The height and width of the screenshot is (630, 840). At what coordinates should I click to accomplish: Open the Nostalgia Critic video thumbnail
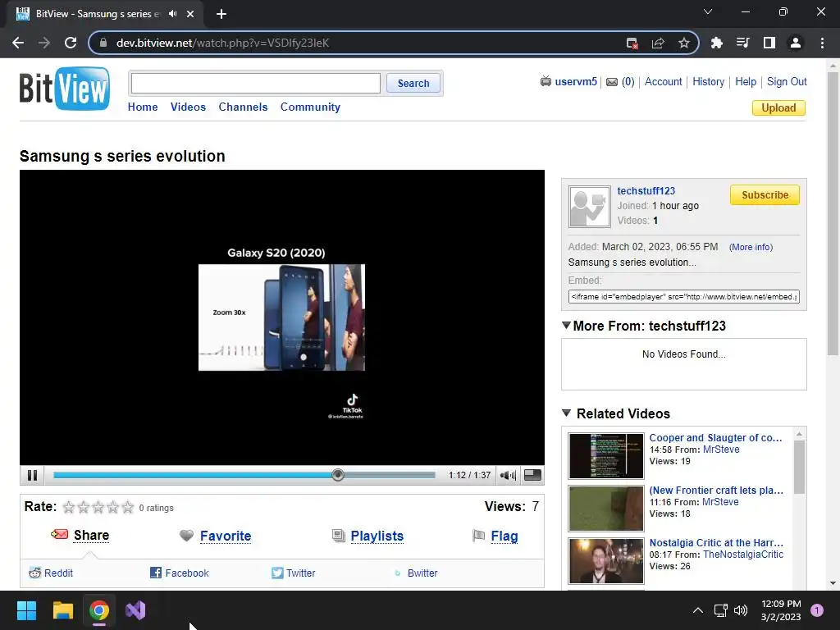point(606,561)
